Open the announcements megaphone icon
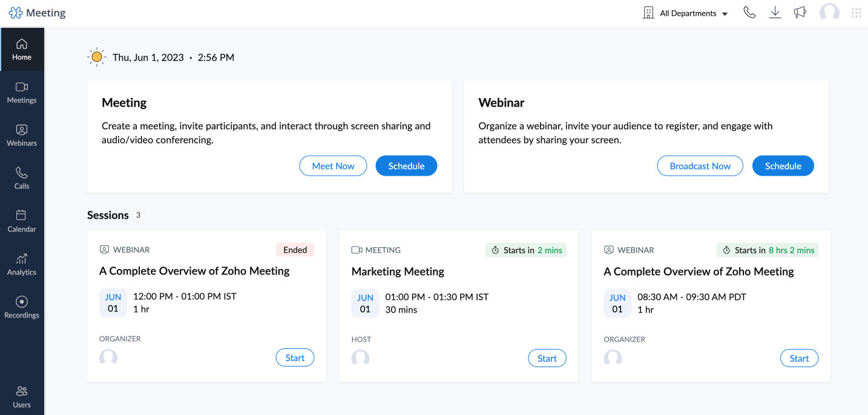 click(x=800, y=13)
